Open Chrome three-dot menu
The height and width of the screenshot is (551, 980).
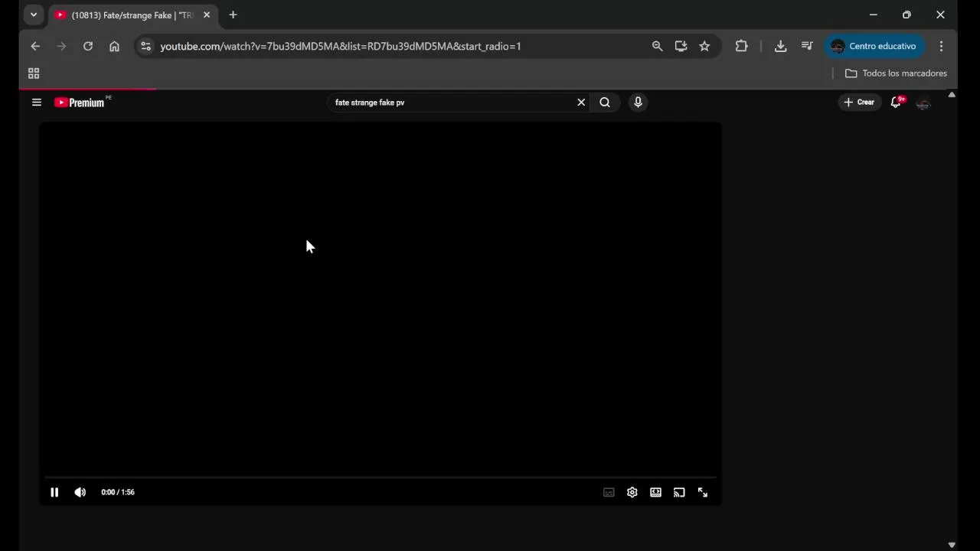pos(941,46)
